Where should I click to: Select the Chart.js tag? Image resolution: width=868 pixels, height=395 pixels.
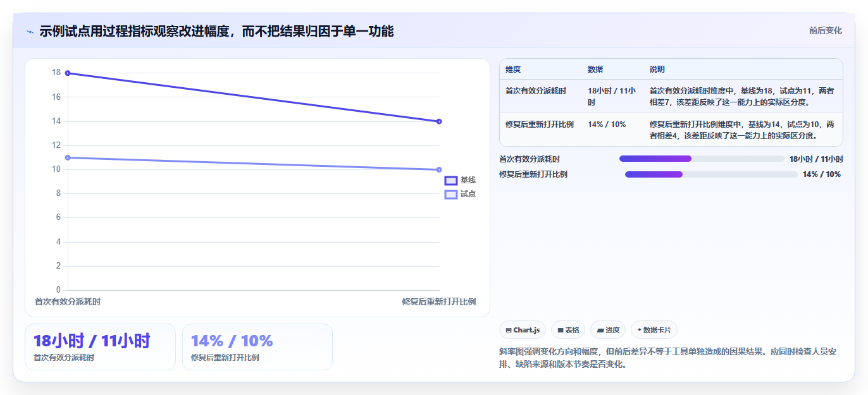523,330
